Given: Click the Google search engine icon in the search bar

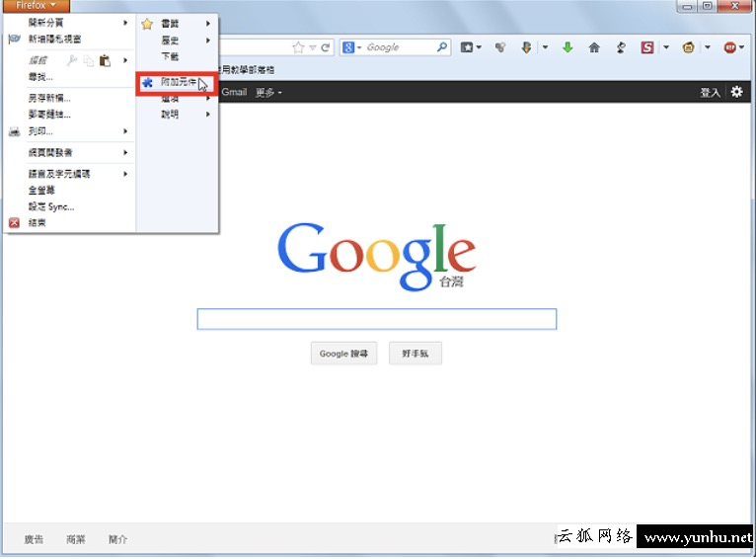Looking at the screenshot, I should click(348, 47).
